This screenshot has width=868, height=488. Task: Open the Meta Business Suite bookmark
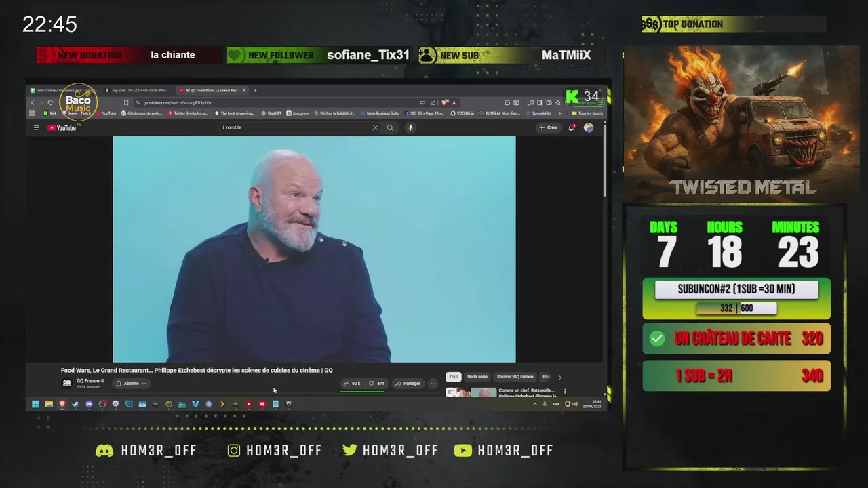click(380, 113)
